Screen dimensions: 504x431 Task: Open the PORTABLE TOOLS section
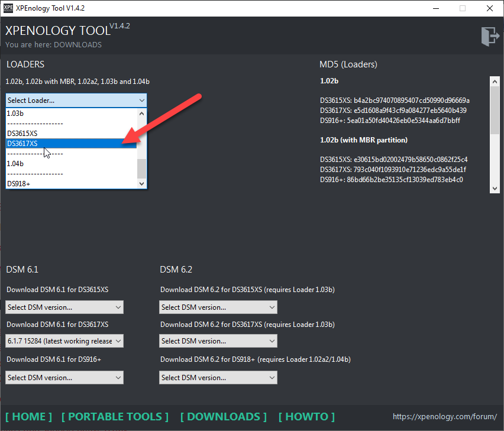[115, 417]
